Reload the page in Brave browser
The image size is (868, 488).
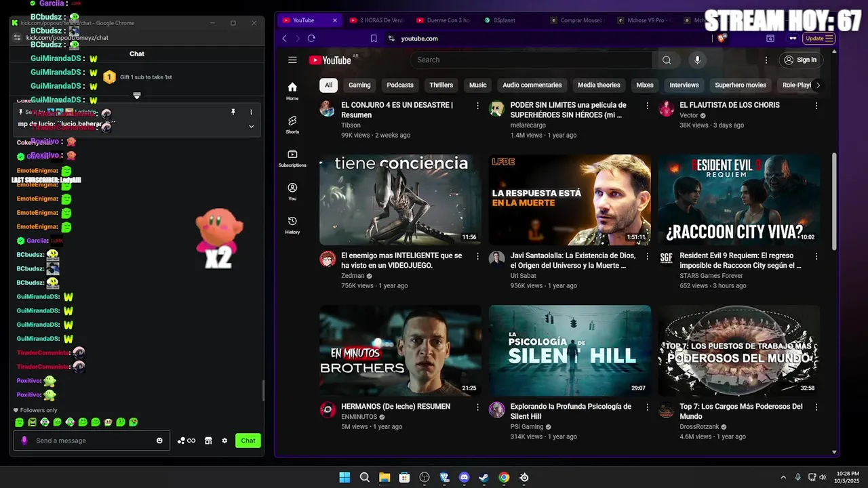pos(311,39)
